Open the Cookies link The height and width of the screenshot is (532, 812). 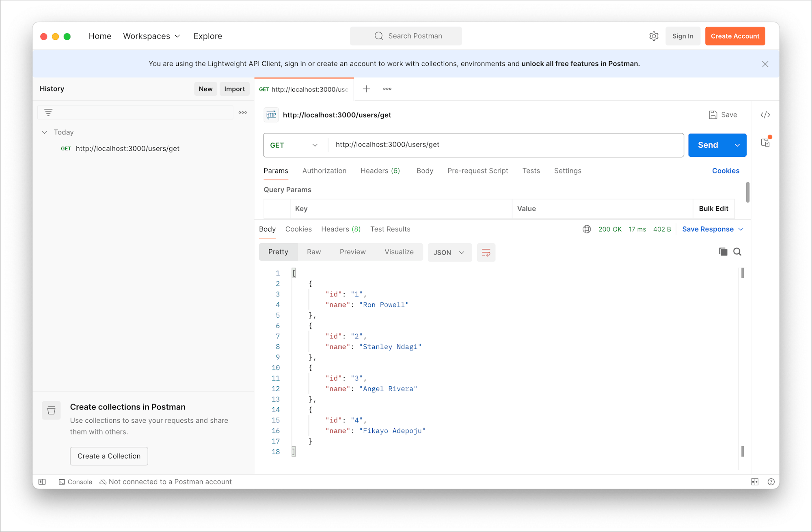point(726,171)
